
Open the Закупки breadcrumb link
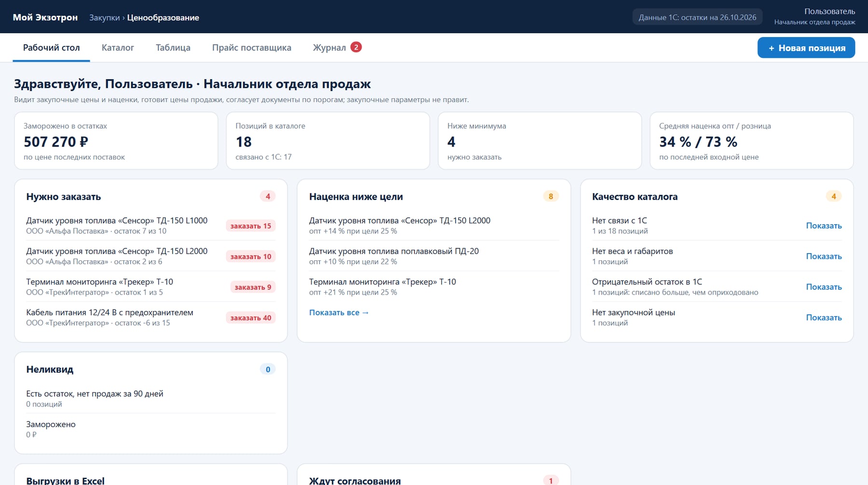pos(104,18)
